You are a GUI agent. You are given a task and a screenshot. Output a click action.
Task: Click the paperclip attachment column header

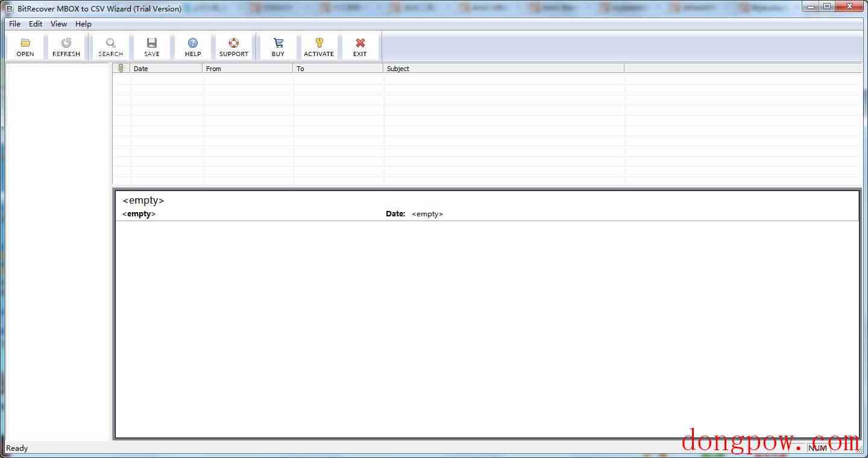coord(121,68)
